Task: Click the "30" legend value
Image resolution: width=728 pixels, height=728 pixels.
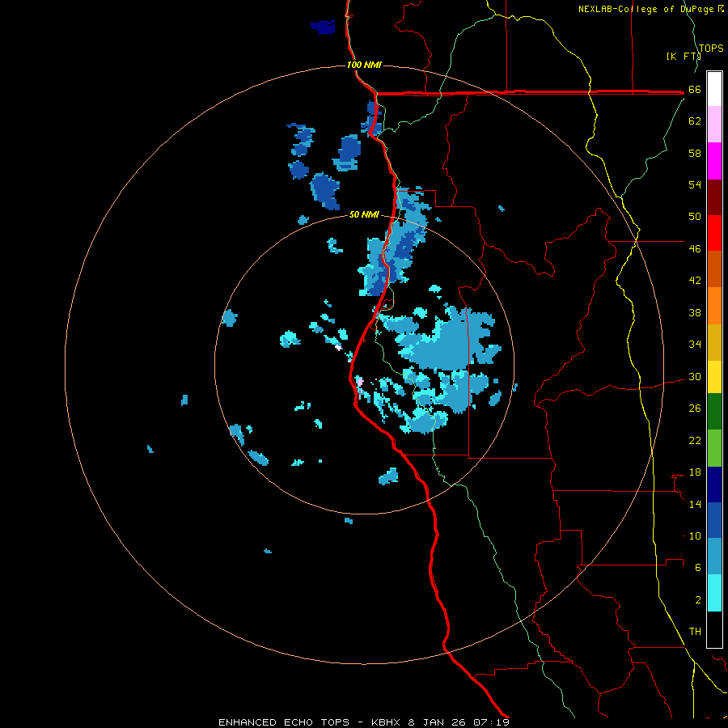Action: click(695, 376)
